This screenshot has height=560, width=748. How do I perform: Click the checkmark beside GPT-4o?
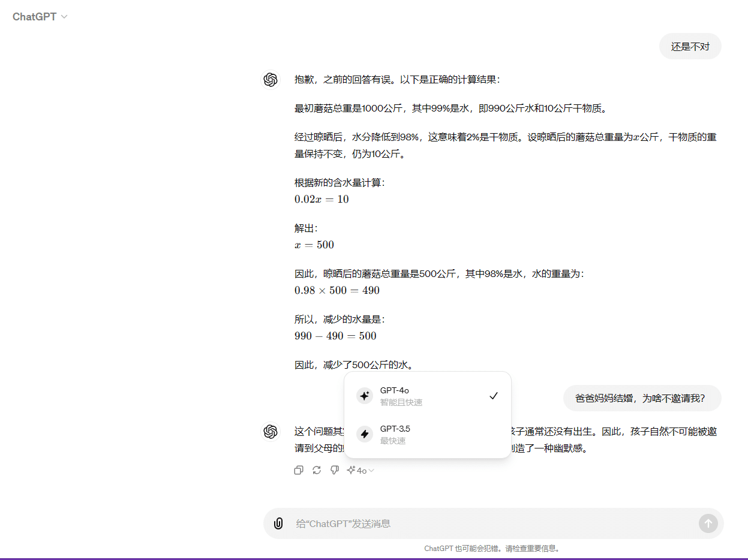[494, 396]
